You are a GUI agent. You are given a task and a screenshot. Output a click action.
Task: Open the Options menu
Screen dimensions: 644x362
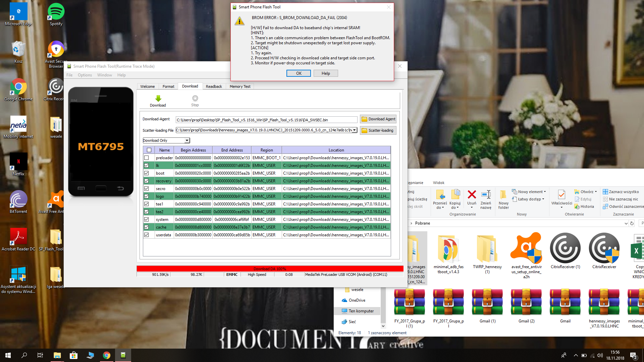coord(85,75)
